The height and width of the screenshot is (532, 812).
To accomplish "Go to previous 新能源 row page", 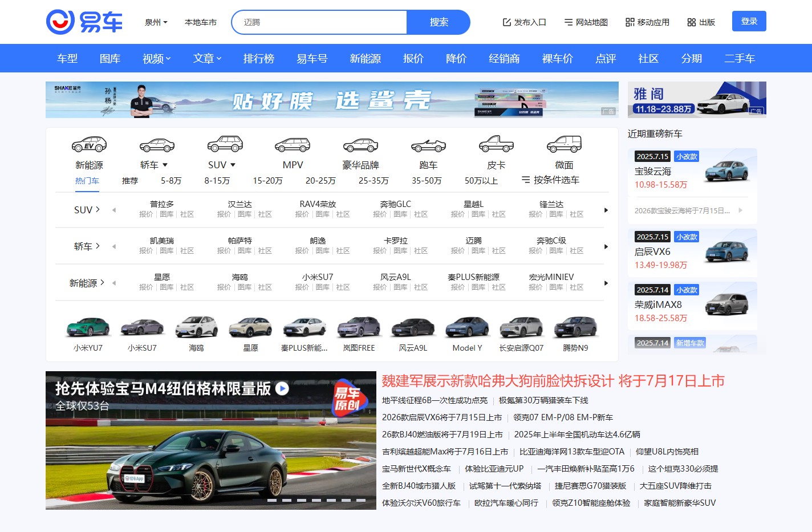I will coord(114,283).
